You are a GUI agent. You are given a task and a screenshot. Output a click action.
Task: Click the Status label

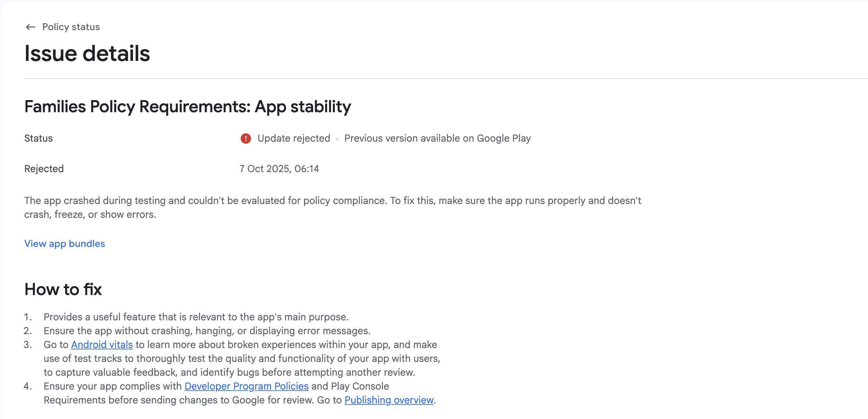[x=38, y=139]
